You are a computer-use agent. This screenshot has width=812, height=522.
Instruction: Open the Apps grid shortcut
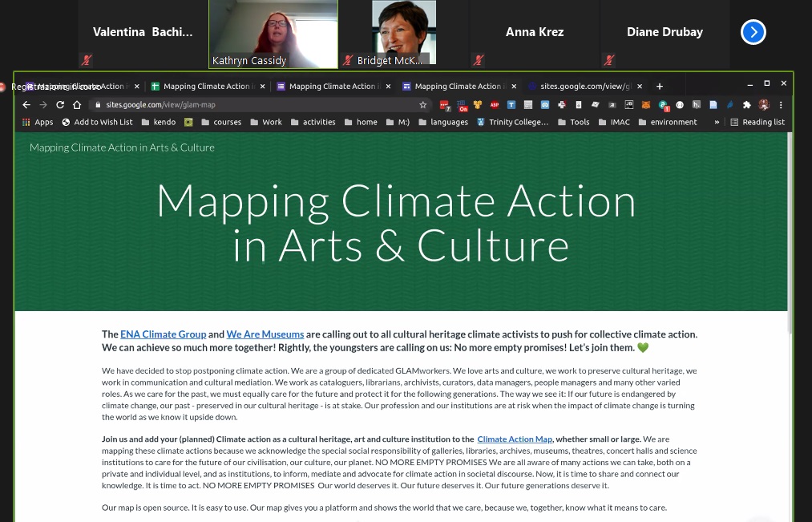38,122
